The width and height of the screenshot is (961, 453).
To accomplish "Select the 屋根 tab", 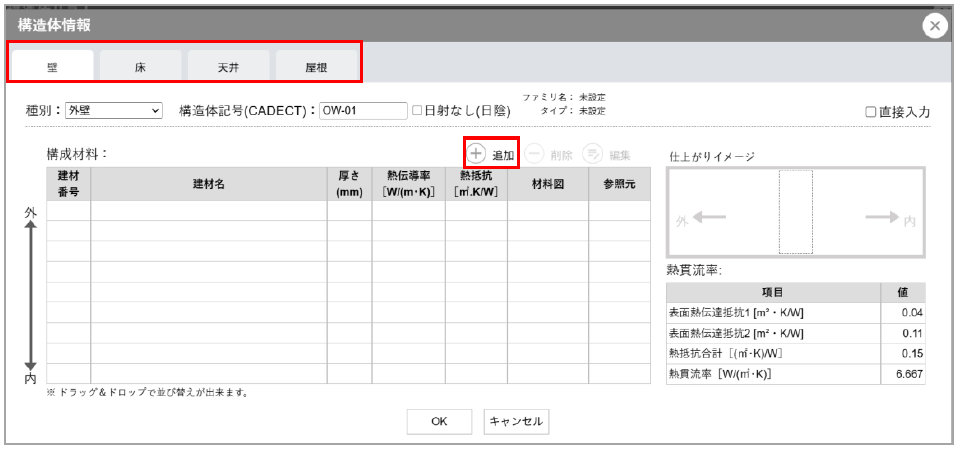I will (317, 68).
